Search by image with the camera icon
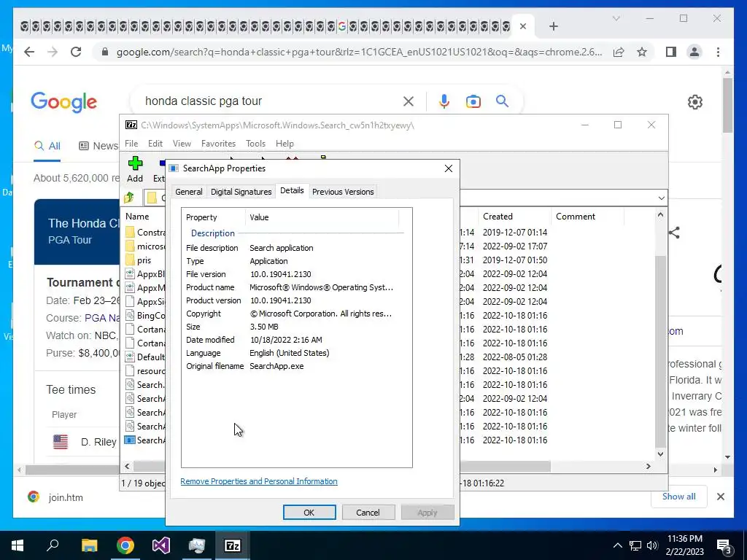The height and width of the screenshot is (560, 747). tap(473, 101)
